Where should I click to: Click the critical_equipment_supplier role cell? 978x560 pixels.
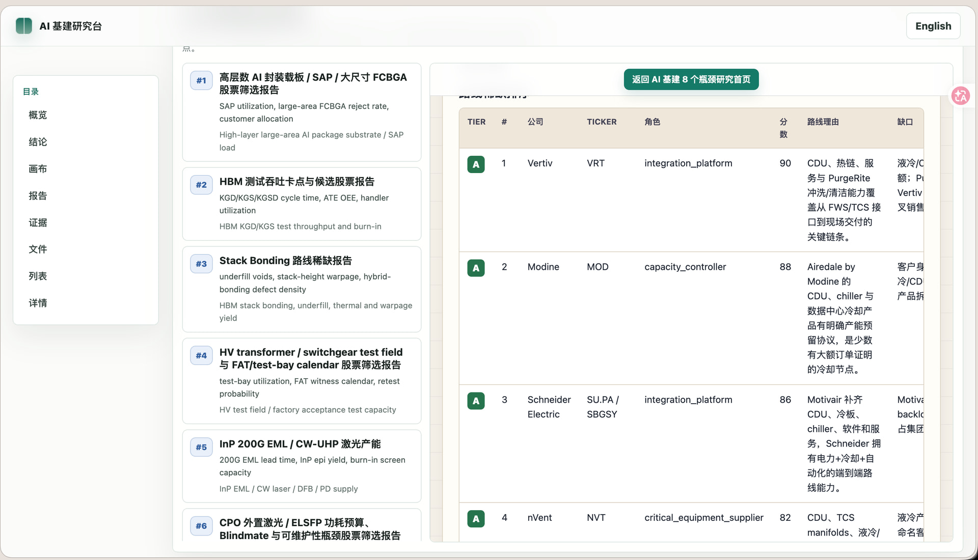[703, 518]
